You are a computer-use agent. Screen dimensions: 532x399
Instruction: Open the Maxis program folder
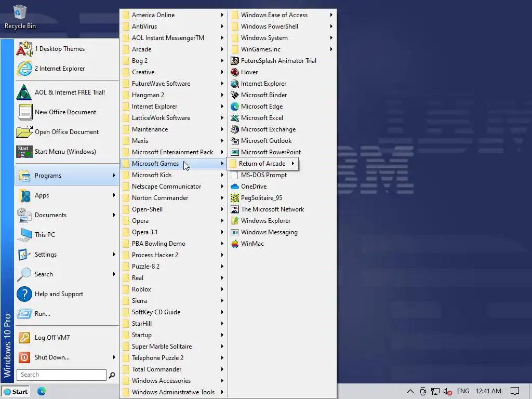click(x=174, y=141)
